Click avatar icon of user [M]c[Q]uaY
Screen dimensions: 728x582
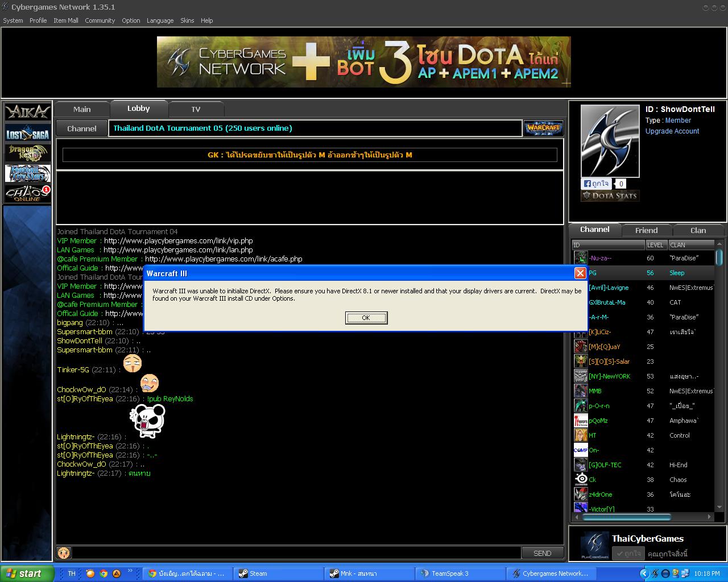[581, 347]
